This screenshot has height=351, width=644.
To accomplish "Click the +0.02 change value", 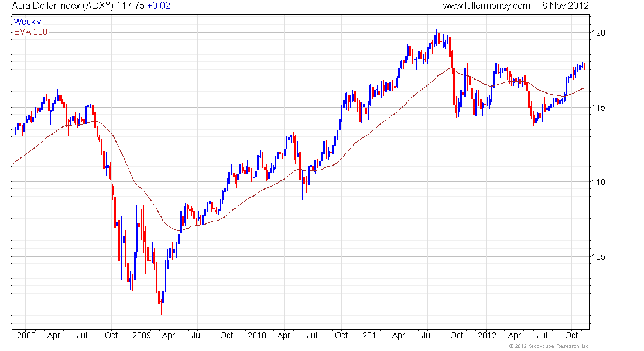I will pos(159,6).
